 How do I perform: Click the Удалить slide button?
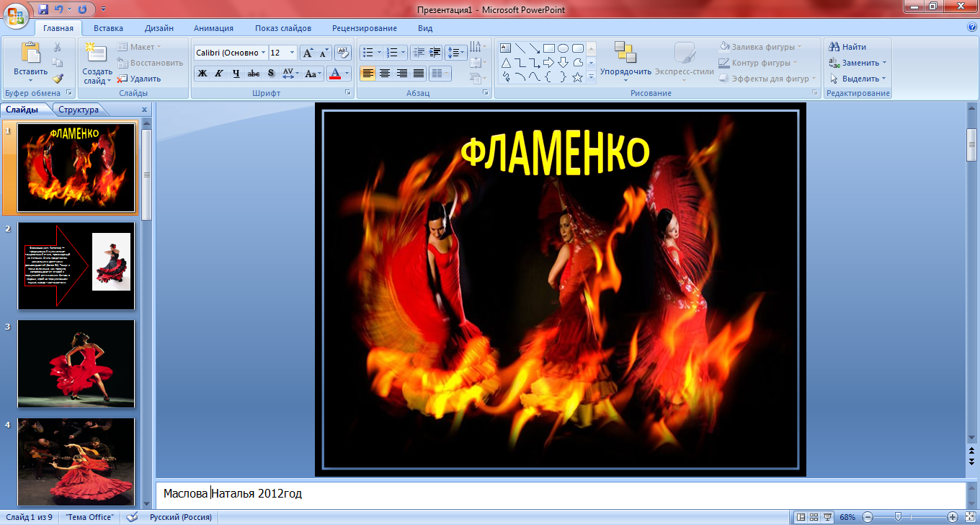coord(139,79)
